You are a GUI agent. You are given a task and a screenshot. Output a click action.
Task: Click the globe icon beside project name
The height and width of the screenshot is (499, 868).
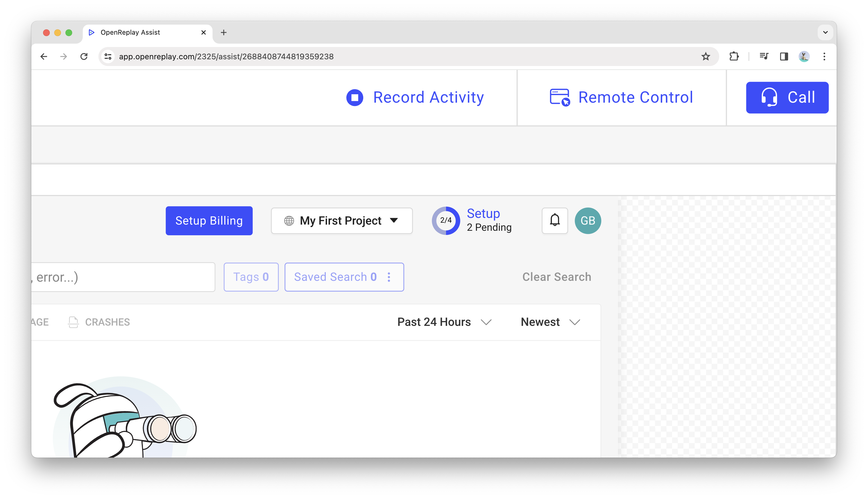(289, 221)
